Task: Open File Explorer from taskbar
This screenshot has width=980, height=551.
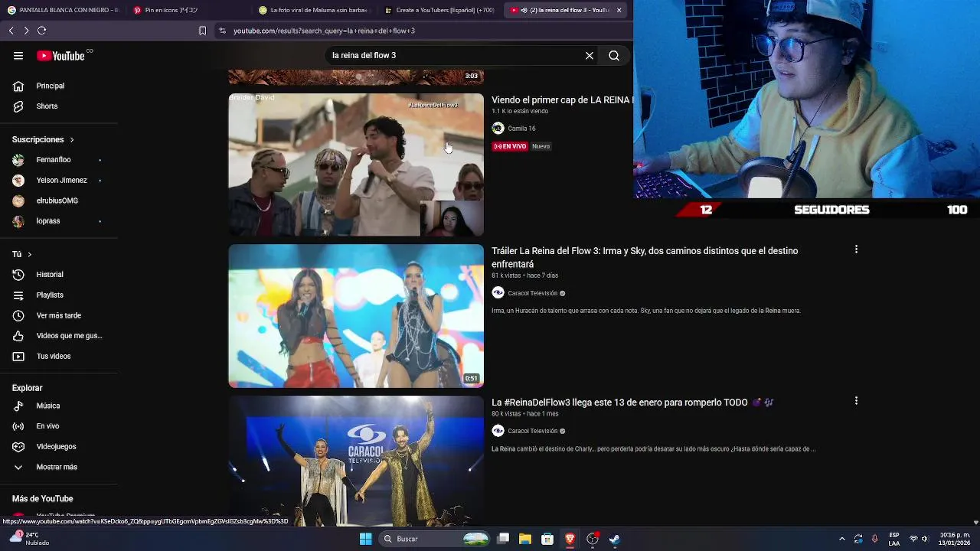Action: tap(525, 539)
